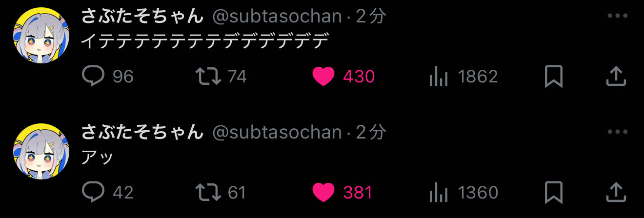Share the アッ tweet

click(616, 192)
